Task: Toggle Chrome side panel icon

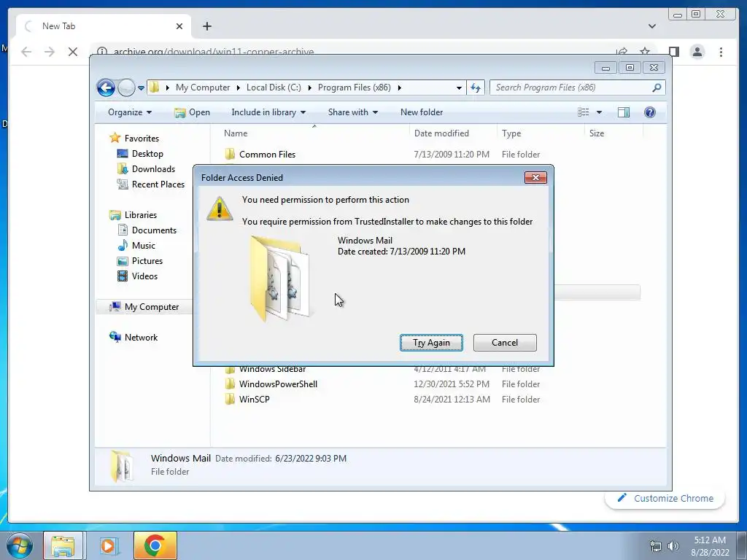Action: point(673,52)
